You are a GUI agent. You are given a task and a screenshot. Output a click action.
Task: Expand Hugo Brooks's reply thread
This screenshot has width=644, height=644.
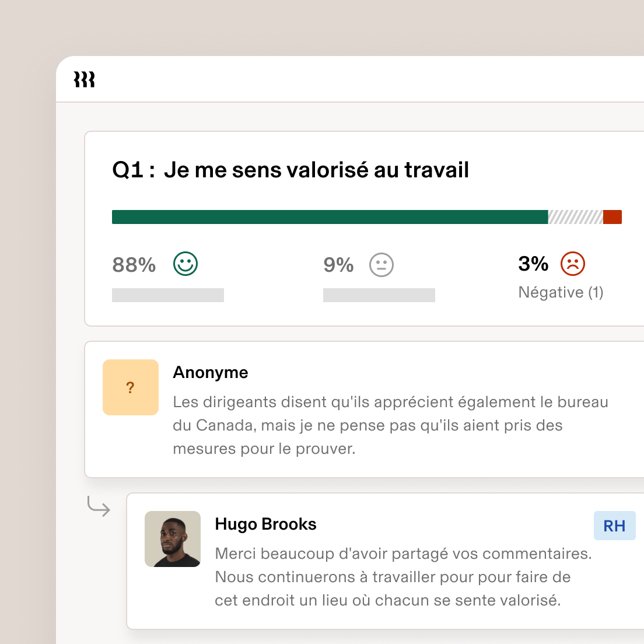click(x=385, y=560)
